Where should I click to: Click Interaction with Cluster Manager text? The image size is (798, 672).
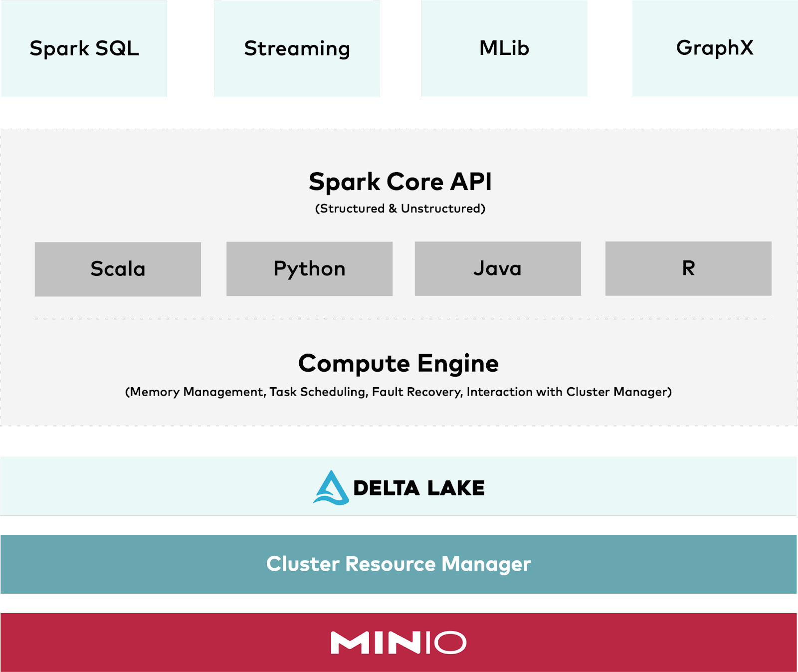coord(568,392)
